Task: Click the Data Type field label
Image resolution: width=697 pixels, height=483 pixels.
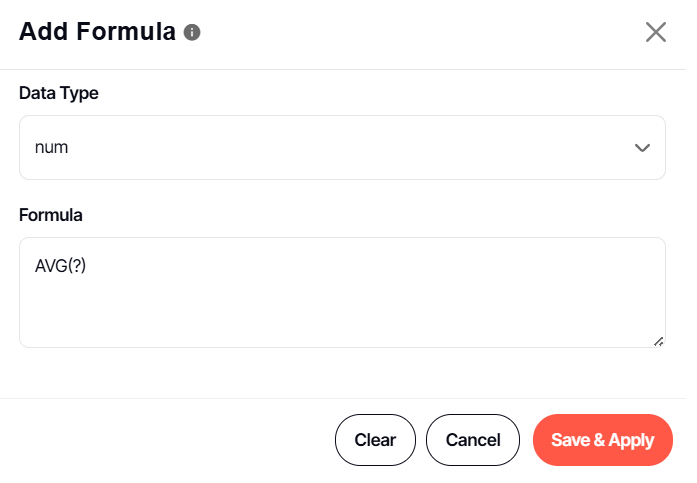Action: (x=59, y=93)
